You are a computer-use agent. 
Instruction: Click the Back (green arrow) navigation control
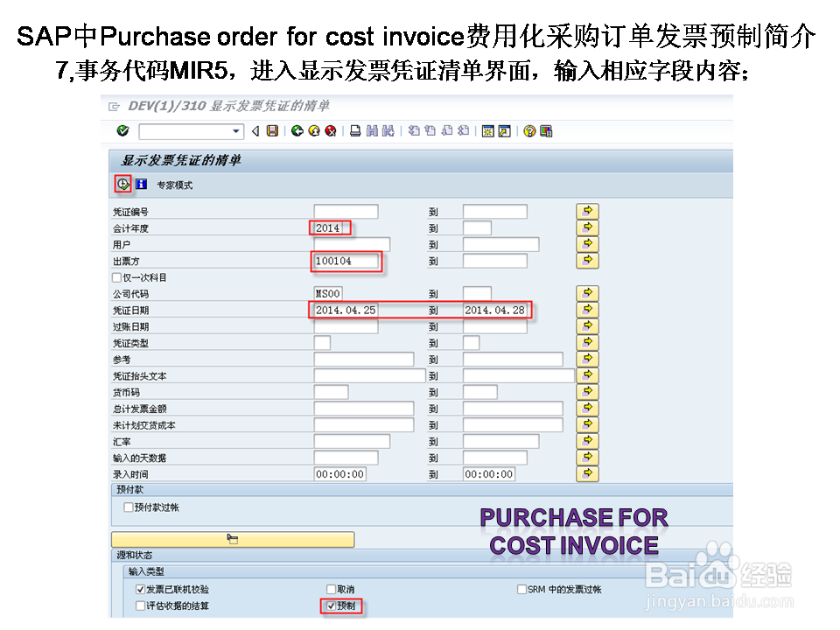pos(295,131)
